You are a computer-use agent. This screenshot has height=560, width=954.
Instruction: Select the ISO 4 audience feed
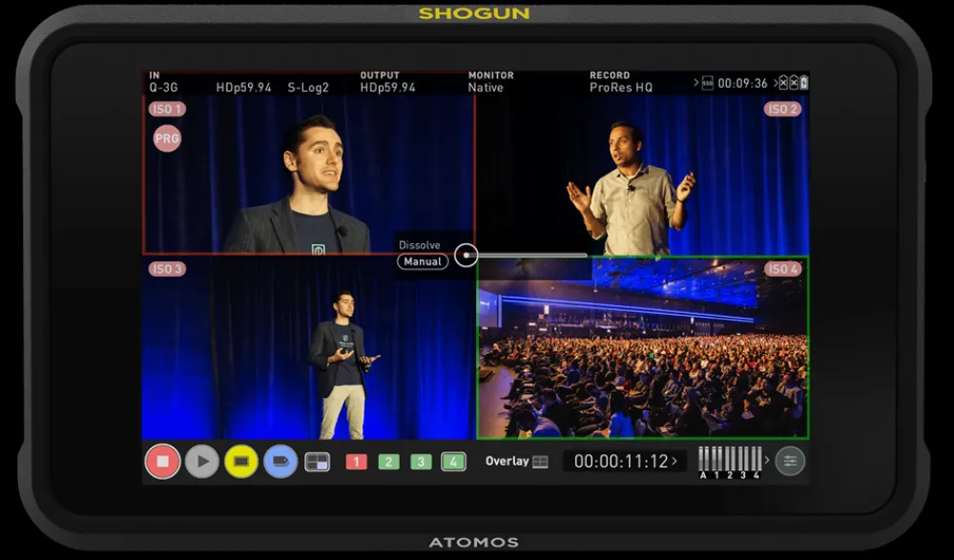[x=642, y=347]
